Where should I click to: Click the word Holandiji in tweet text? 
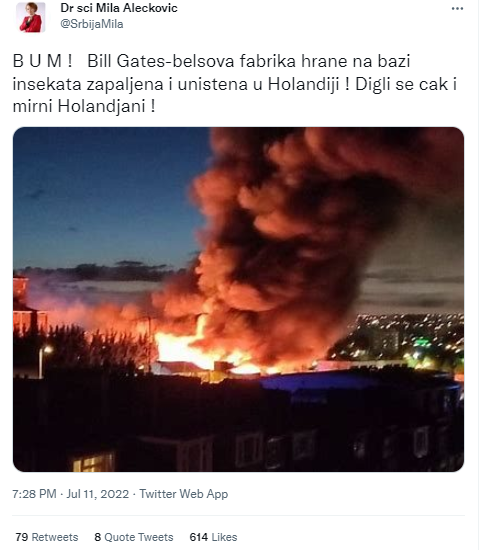click(x=304, y=84)
